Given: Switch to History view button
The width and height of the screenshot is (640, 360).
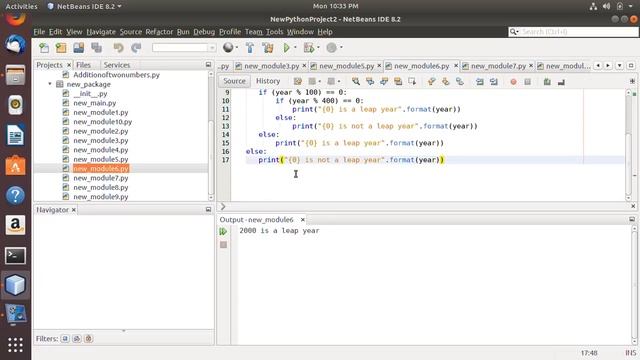Looking at the screenshot, I should tap(268, 81).
